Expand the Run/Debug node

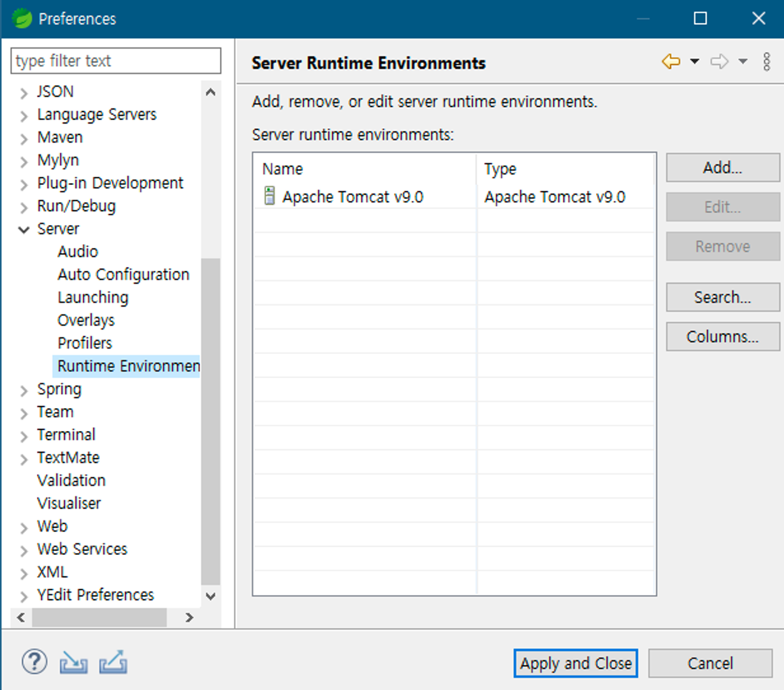(x=24, y=208)
